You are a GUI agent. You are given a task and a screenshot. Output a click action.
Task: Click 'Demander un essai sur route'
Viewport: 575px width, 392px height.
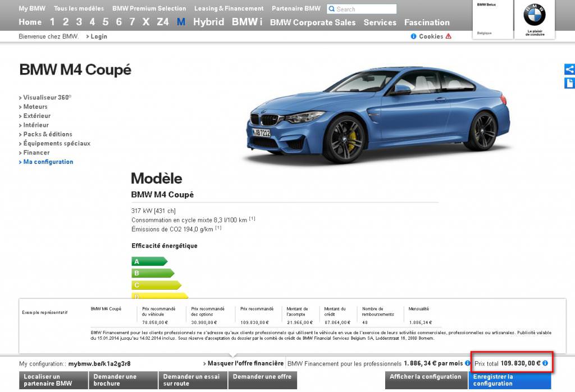(193, 380)
